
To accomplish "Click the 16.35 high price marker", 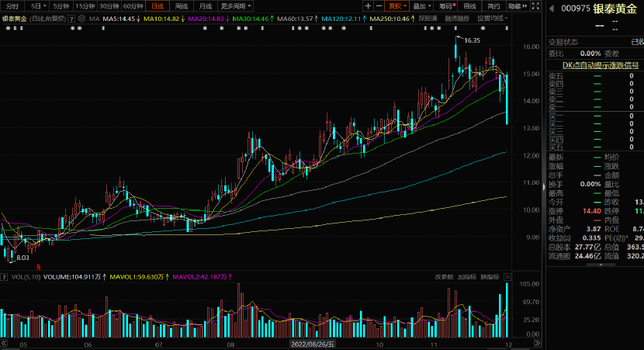I will [472, 40].
